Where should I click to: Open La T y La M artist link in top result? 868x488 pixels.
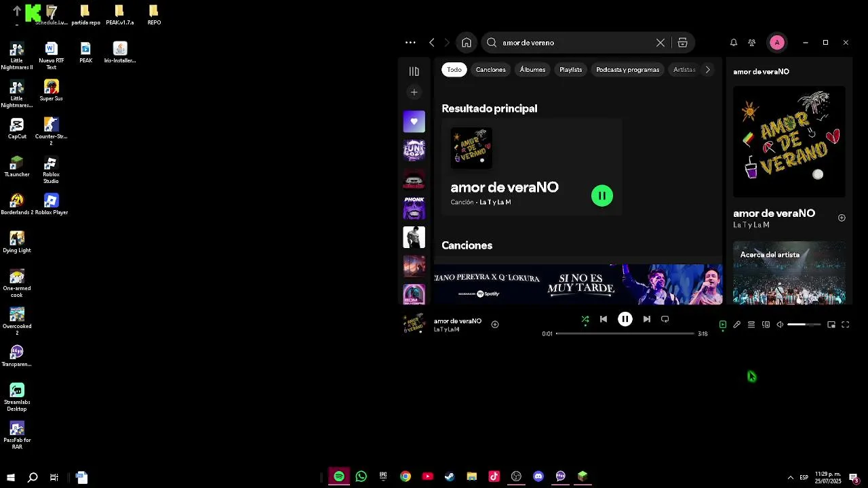click(x=495, y=202)
